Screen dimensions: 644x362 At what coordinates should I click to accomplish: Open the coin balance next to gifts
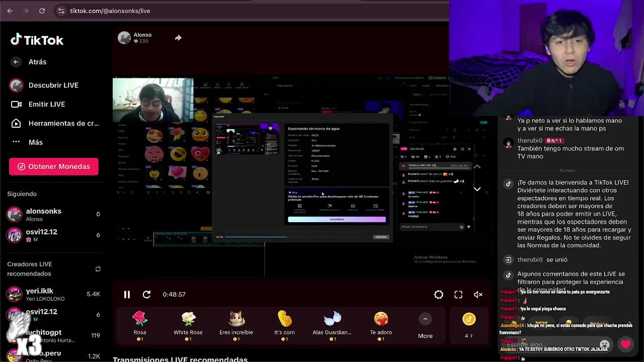[469, 326]
